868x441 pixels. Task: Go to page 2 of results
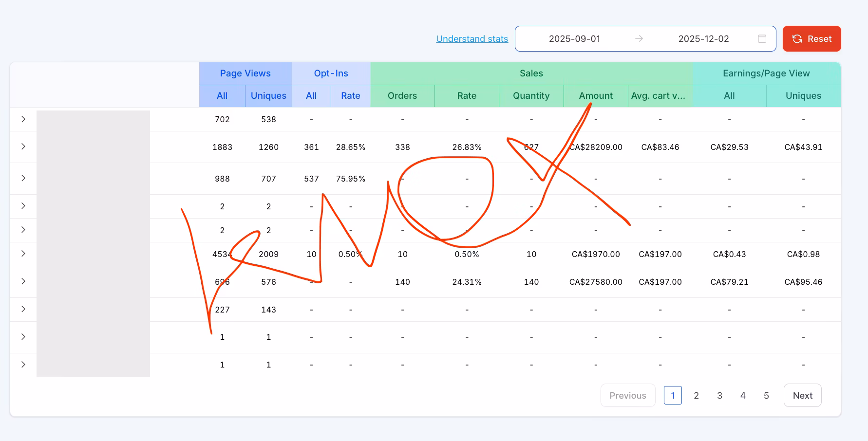pos(696,395)
